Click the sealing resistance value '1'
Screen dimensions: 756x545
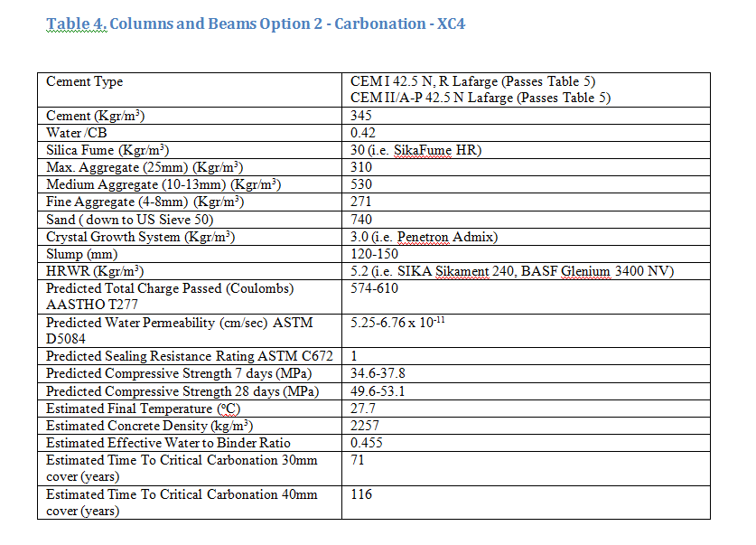354,356
